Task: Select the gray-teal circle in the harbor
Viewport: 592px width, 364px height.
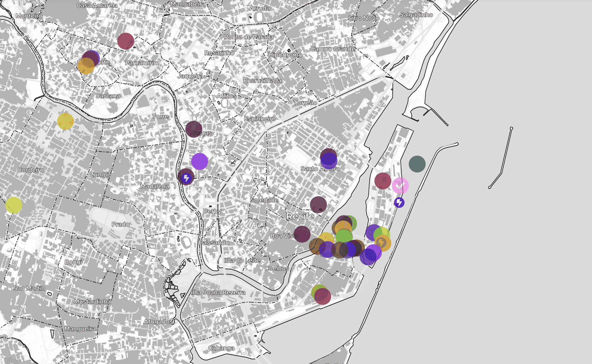Action: click(417, 164)
